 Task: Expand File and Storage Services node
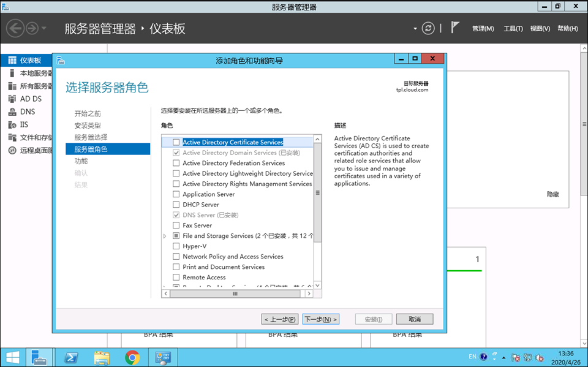pos(165,236)
